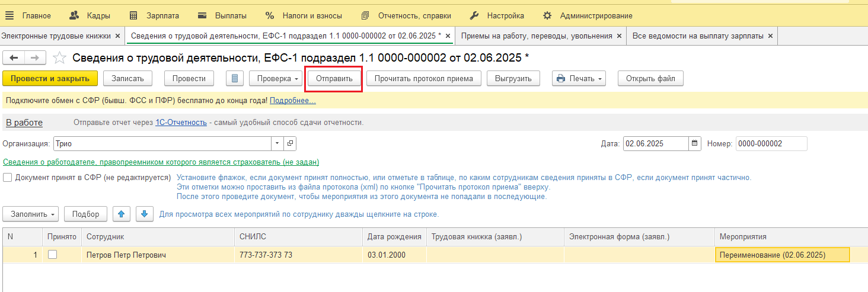
Task: Open the Организация Трио record icon
Action: click(290, 143)
